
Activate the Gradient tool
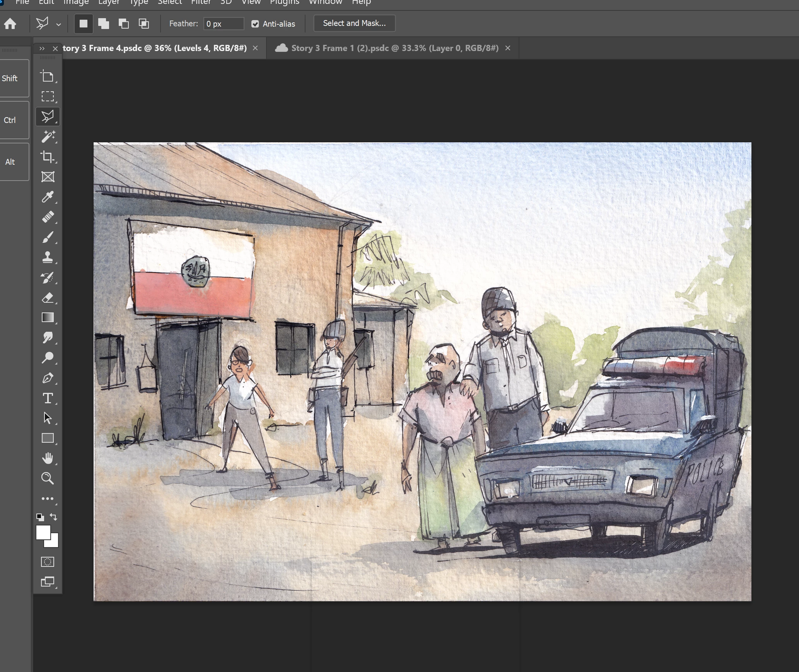coord(48,317)
